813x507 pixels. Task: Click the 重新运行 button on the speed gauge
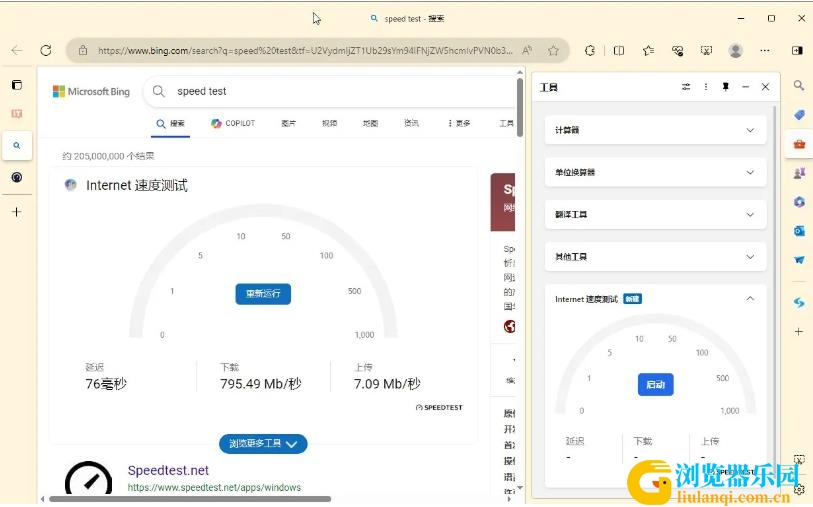point(263,294)
